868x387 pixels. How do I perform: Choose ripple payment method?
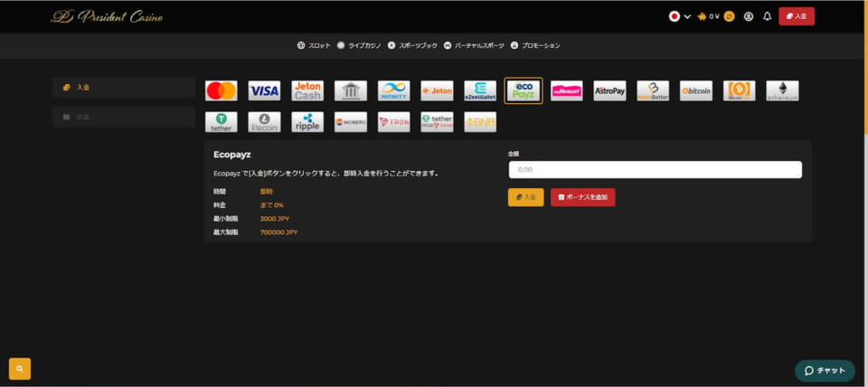click(307, 122)
